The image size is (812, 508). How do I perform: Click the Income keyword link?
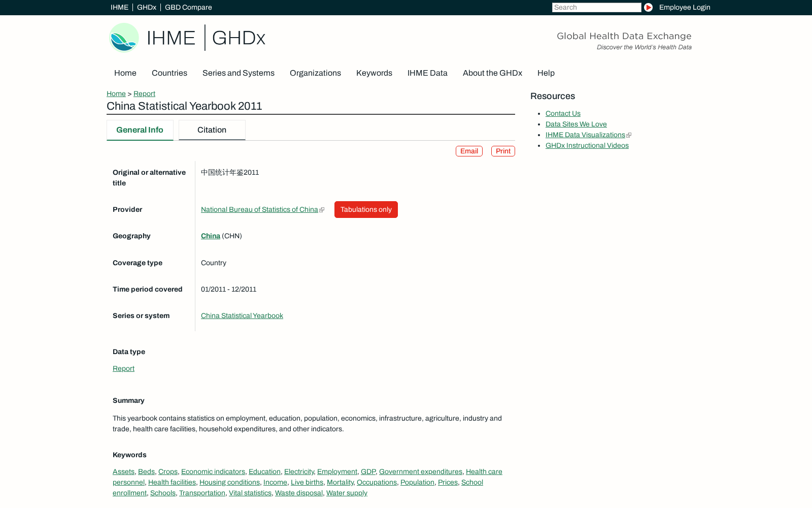pos(275,482)
